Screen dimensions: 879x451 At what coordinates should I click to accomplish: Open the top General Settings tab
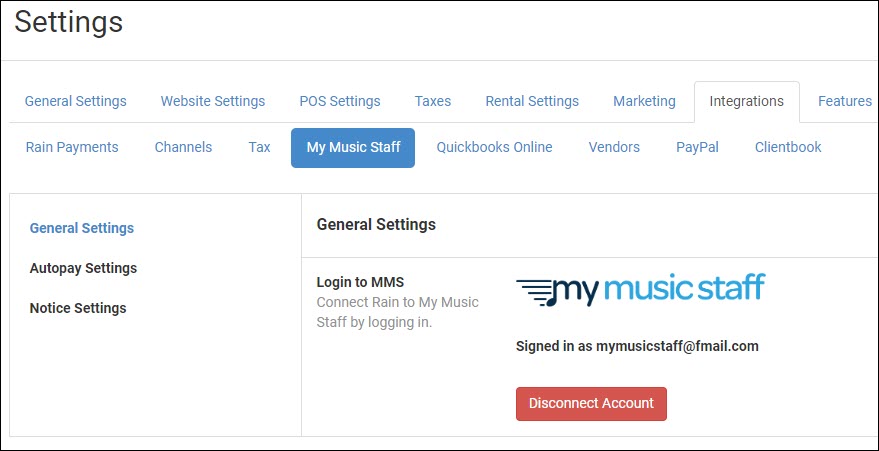coord(76,101)
